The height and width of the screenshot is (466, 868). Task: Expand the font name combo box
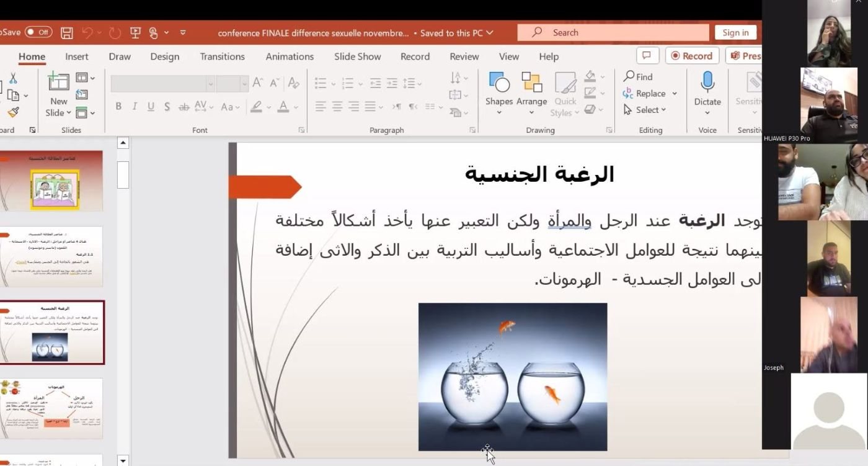pyautogui.click(x=210, y=83)
